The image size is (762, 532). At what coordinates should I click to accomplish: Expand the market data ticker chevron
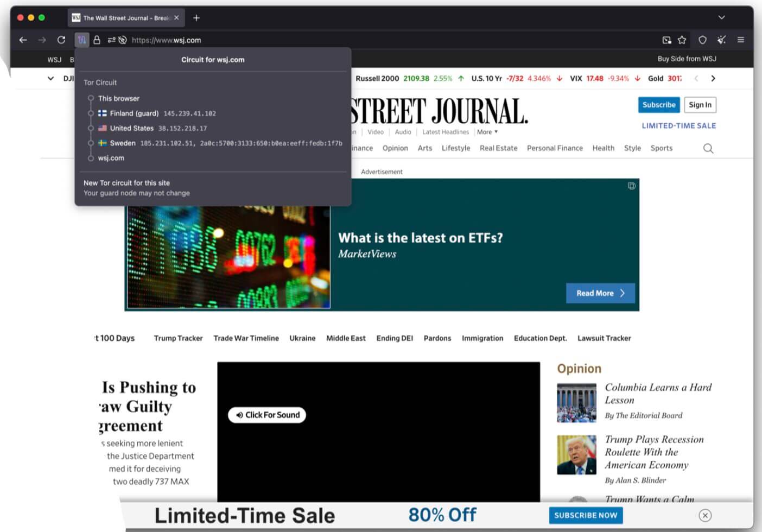coord(50,78)
